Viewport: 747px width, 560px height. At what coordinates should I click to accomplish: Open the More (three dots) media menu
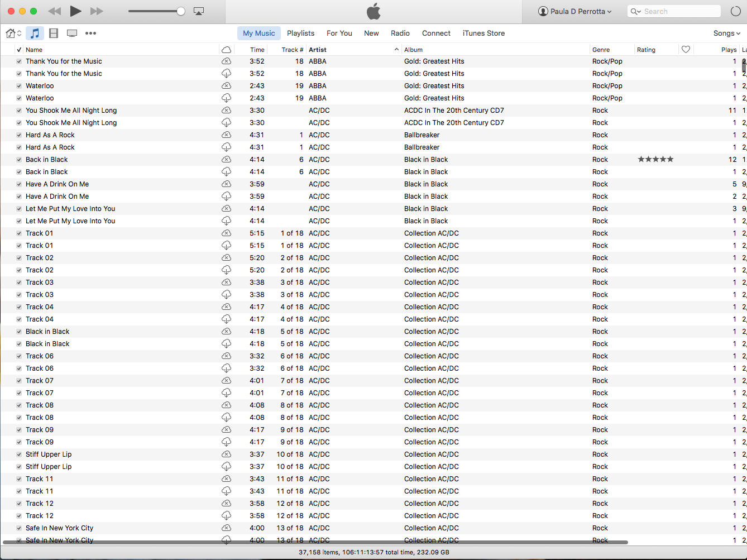tap(90, 33)
